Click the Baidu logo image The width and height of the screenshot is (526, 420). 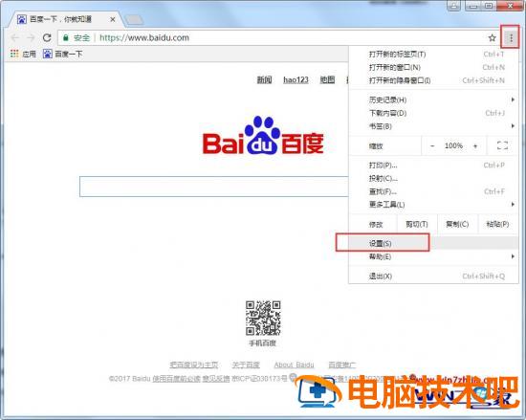pyautogui.click(x=263, y=136)
